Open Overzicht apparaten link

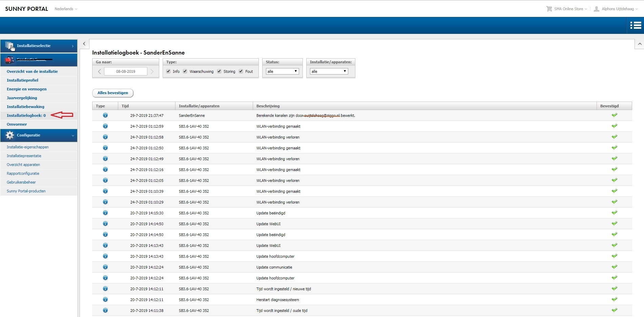(23, 165)
